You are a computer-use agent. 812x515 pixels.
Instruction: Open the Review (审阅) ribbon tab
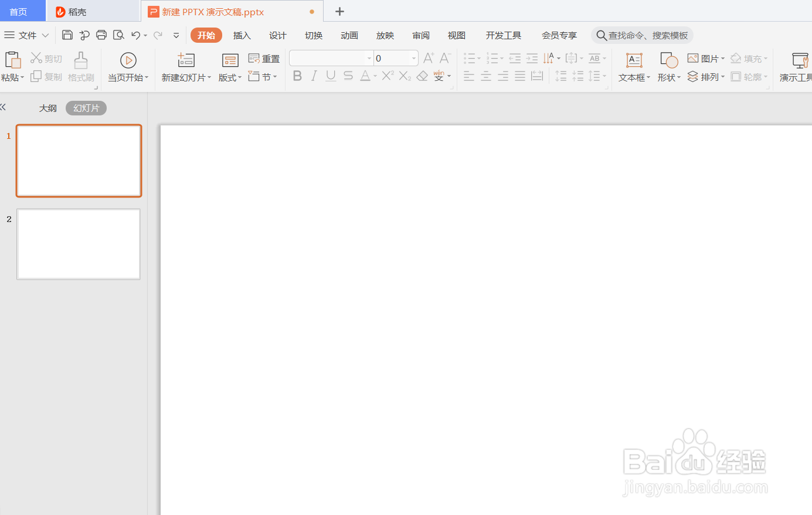tap(421, 36)
